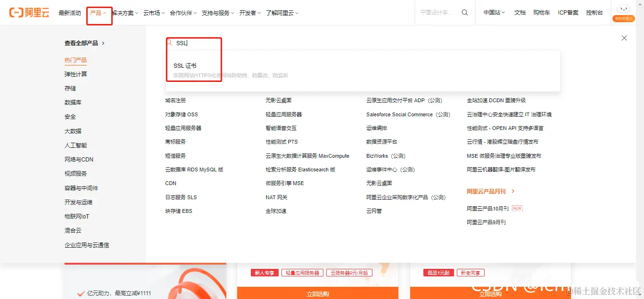This screenshot has height=299, width=644.
Task: Select the 企业应用与云通信 category
Action: coord(87,245)
